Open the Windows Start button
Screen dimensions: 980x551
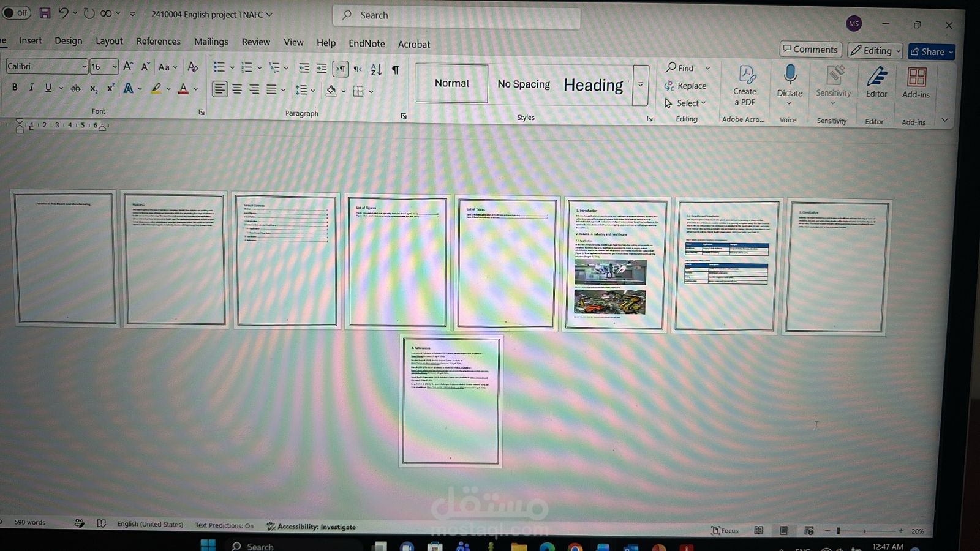coord(208,545)
